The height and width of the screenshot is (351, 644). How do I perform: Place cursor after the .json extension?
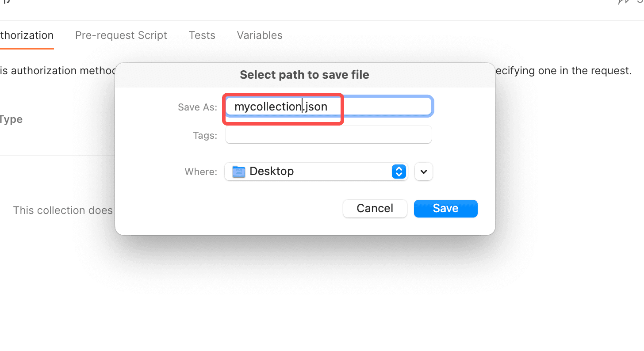[328, 107]
